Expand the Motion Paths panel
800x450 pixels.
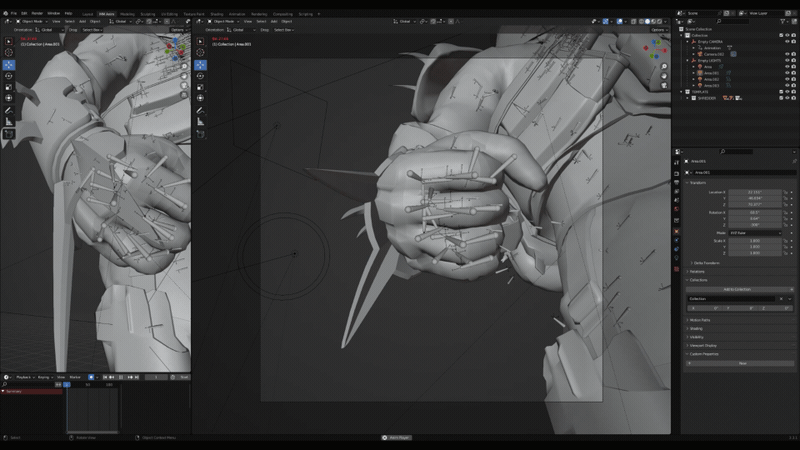pyautogui.click(x=698, y=320)
